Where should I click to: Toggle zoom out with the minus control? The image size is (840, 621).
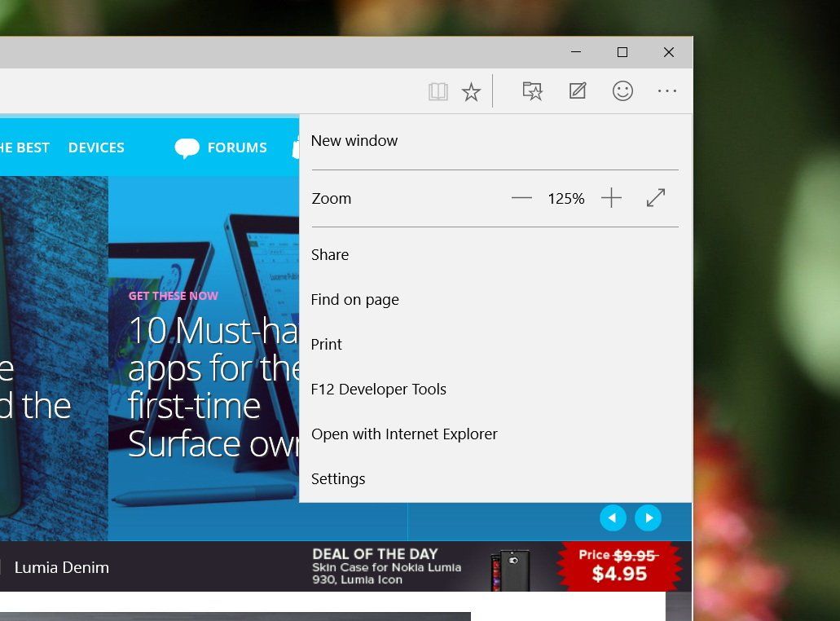point(521,198)
